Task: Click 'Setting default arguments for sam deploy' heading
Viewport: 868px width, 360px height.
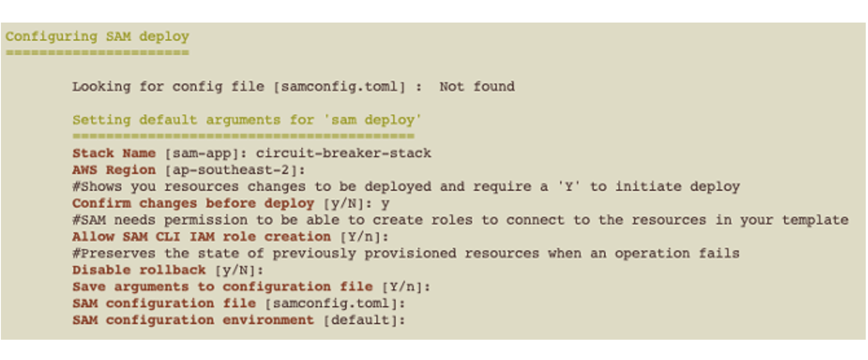Action: [247, 120]
